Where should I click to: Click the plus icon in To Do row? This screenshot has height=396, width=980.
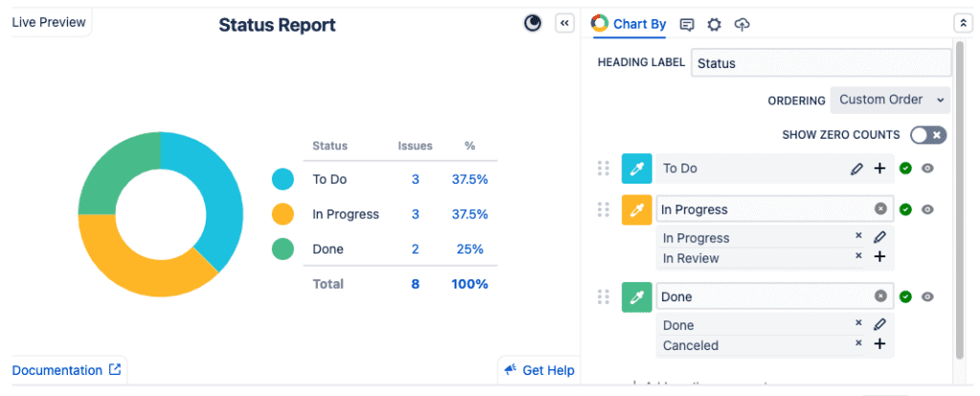click(x=880, y=168)
